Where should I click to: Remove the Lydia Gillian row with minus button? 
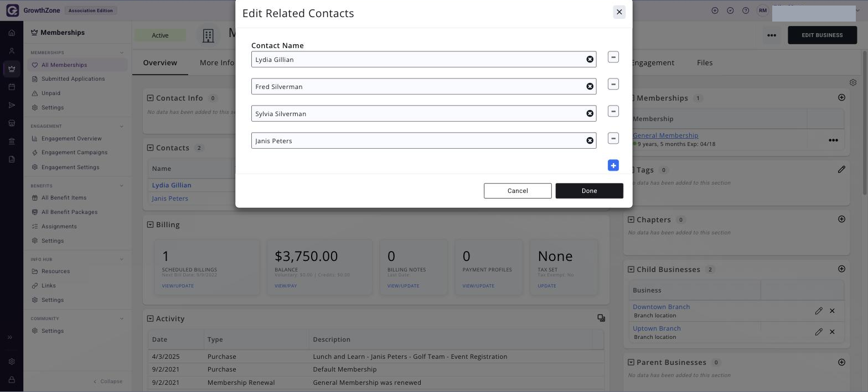point(613,57)
